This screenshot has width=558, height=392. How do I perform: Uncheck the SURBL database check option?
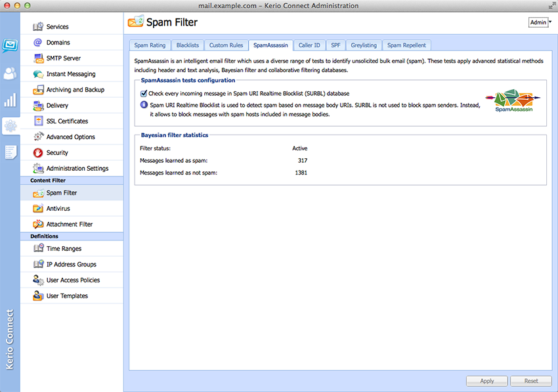tap(144, 93)
